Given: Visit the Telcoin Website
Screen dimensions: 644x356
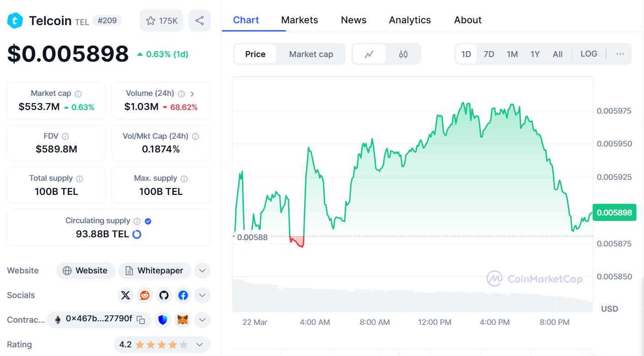Looking at the screenshot, I should pyautogui.click(x=85, y=270).
